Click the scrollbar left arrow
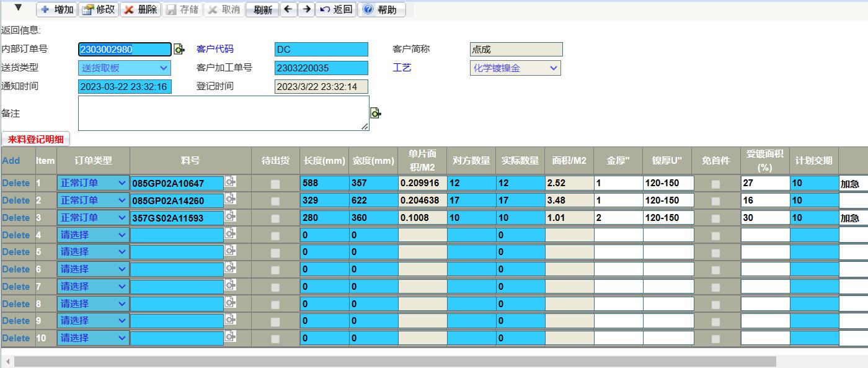 click(x=7, y=361)
